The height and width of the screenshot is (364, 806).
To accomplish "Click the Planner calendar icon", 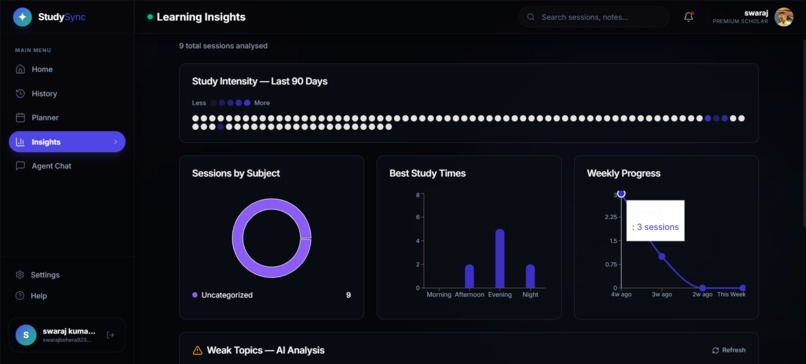I will (x=20, y=118).
